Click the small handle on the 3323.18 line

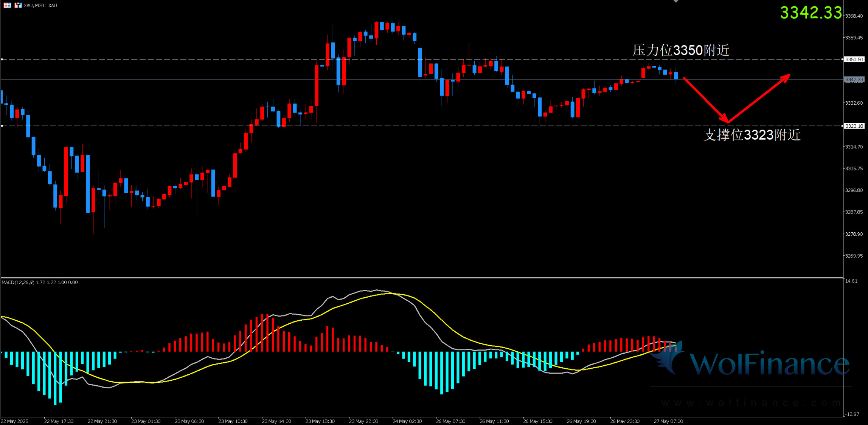pos(2,126)
